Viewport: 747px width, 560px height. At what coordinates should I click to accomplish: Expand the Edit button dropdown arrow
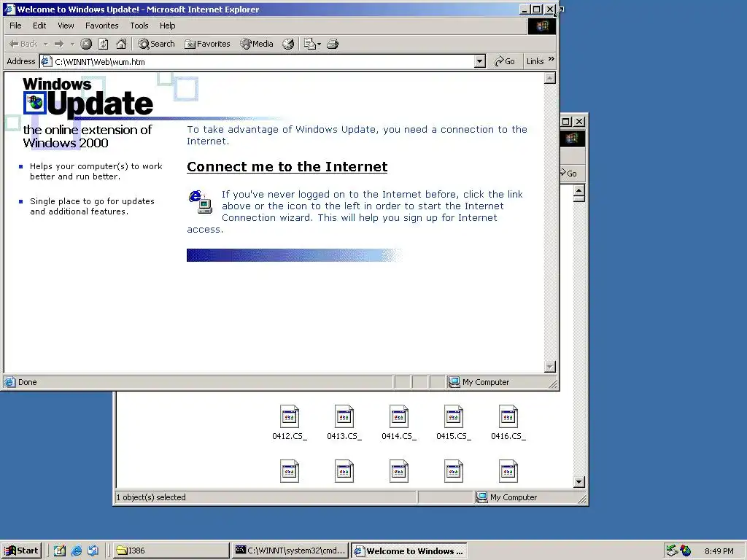[x=320, y=44]
